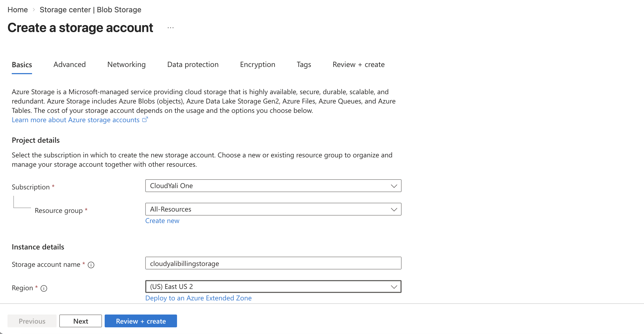
Task: Open the Review + create tab
Action: [x=358, y=65]
